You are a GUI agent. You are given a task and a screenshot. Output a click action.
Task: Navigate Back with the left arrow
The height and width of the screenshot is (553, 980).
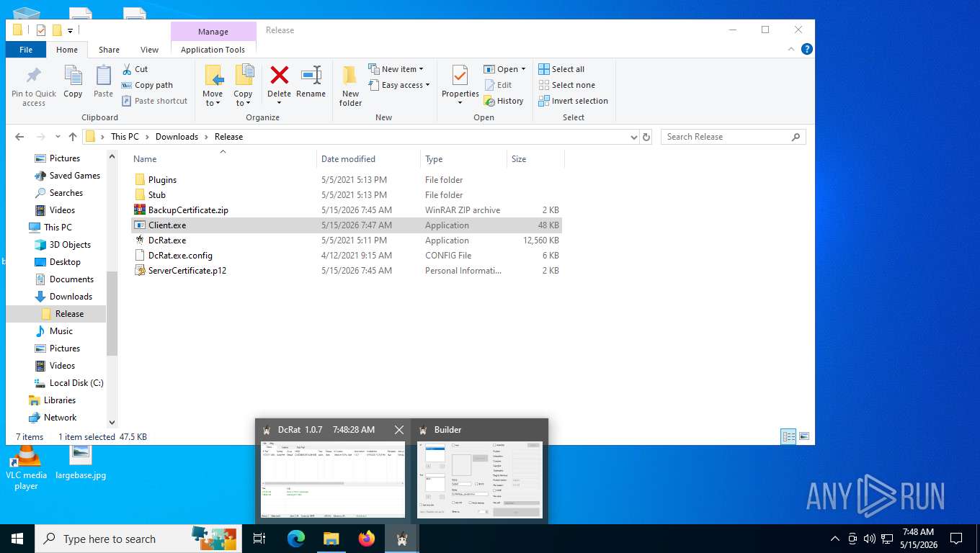pos(19,137)
